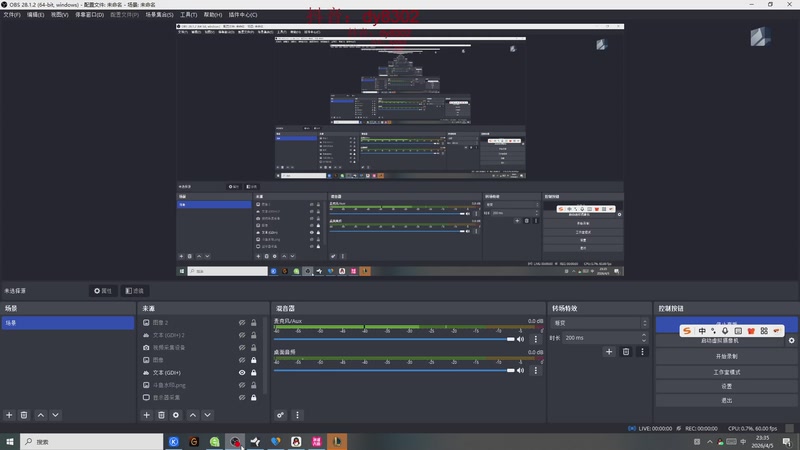
Task: Mute the 麦克风/Aux speaker icon
Action: (x=520, y=339)
